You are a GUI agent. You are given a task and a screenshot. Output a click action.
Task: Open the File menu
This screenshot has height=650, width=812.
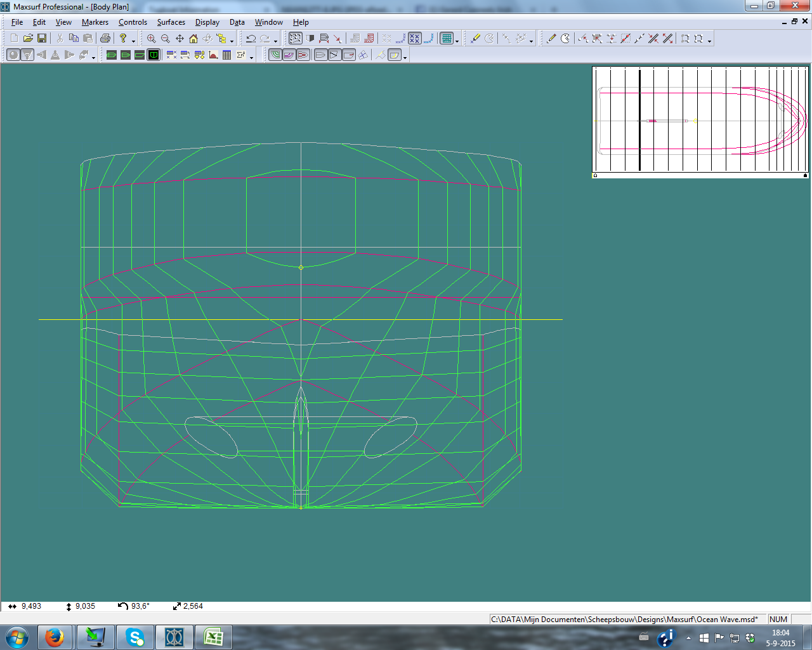click(17, 22)
